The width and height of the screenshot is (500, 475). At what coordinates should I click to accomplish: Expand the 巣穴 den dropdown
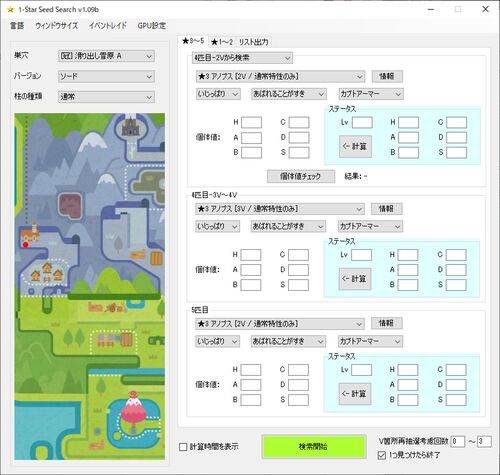click(x=106, y=56)
